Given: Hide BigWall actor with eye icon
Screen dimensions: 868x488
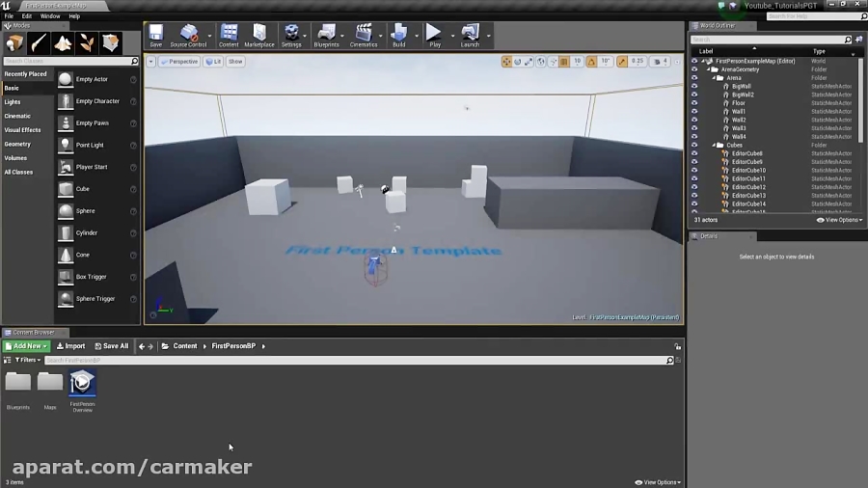Looking at the screenshot, I should click(x=694, y=86).
